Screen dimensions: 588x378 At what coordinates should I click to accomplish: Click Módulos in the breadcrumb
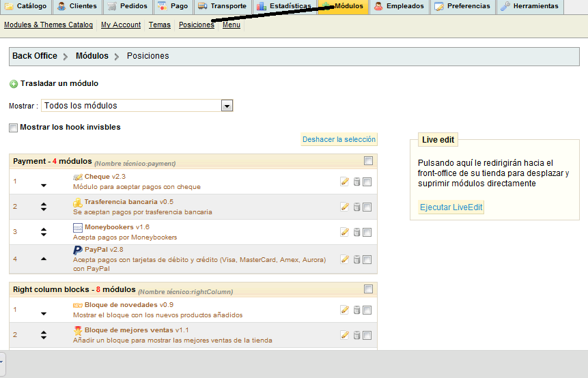[92, 56]
